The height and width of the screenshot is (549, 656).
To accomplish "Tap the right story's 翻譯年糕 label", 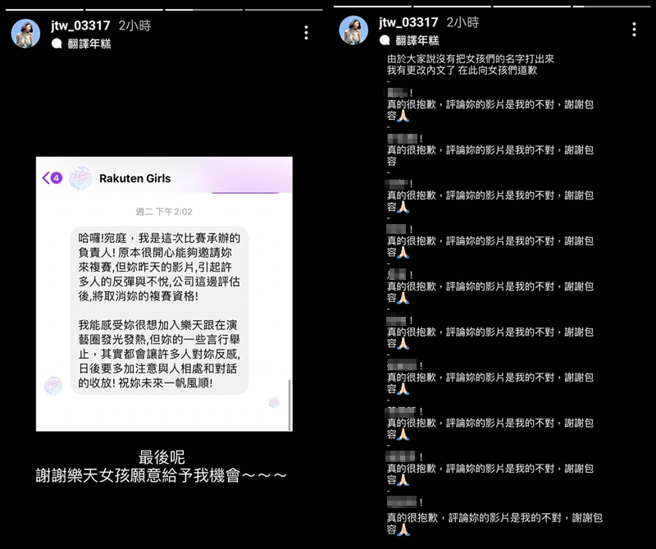I will pyautogui.click(x=417, y=40).
